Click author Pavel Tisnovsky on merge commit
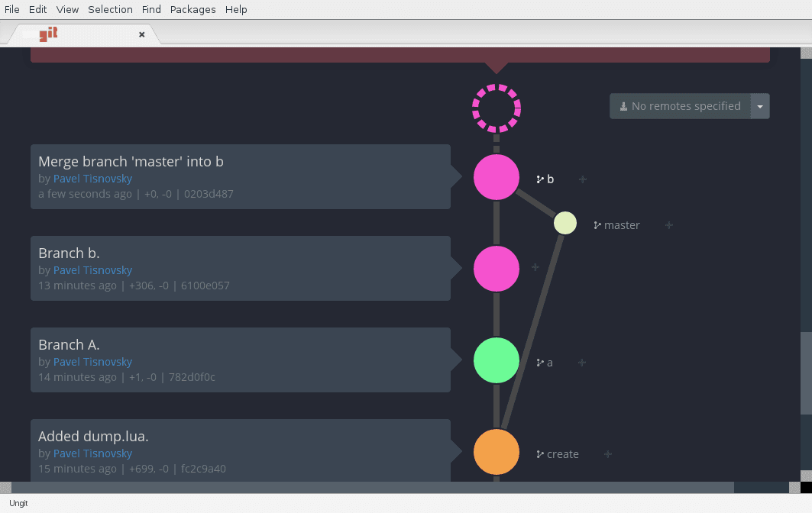 (92, 179)
